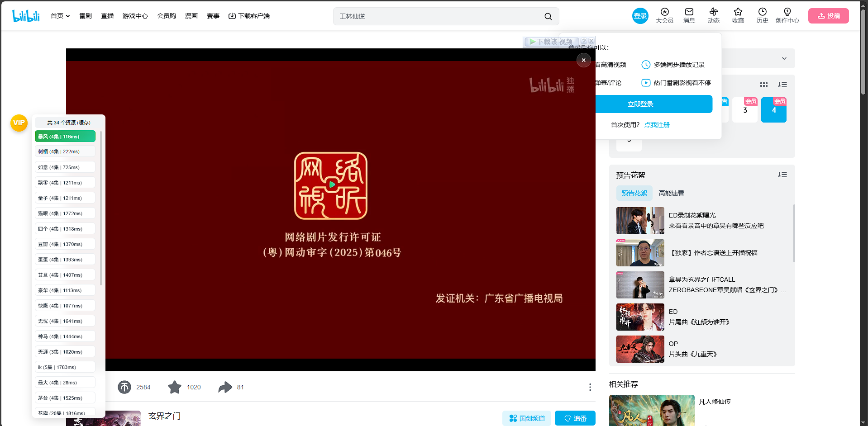Click the share arrow icon below the video
Image resolution: width=868 pixels, height=426 pixels.
click(225, 387)
